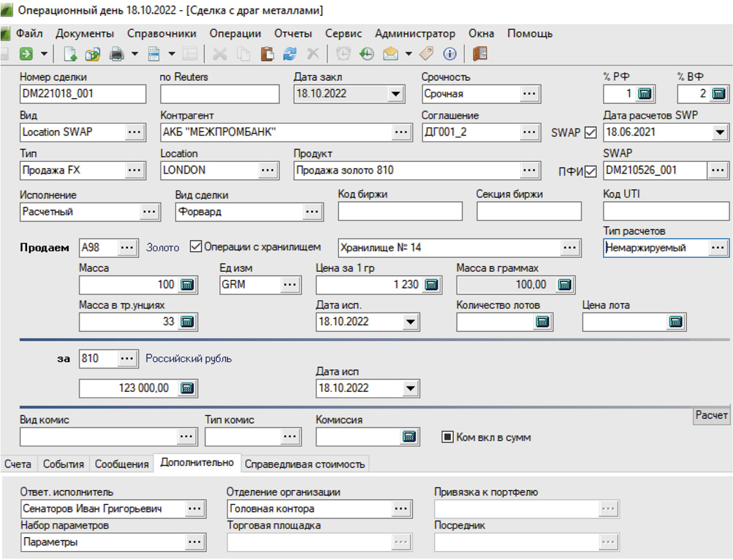Open the Справочники menu
733x560 pixels.
click(x=162, y=33)
